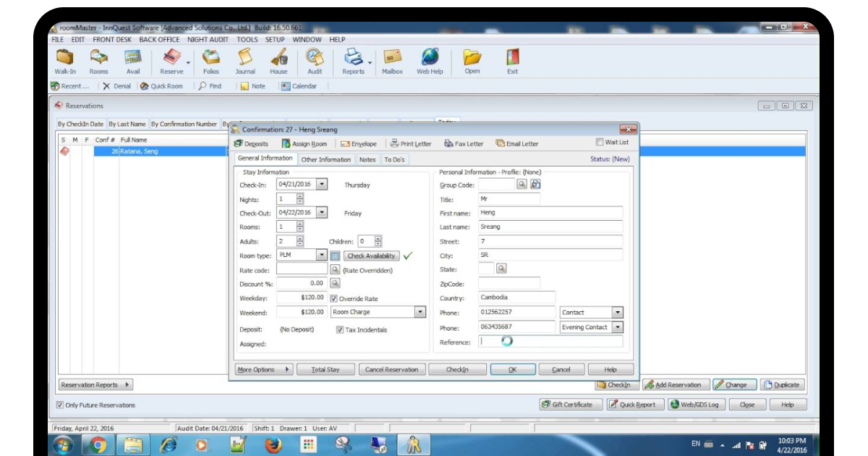
Task: Click the Quick Room toolbar item
Action: click(161, 86)
